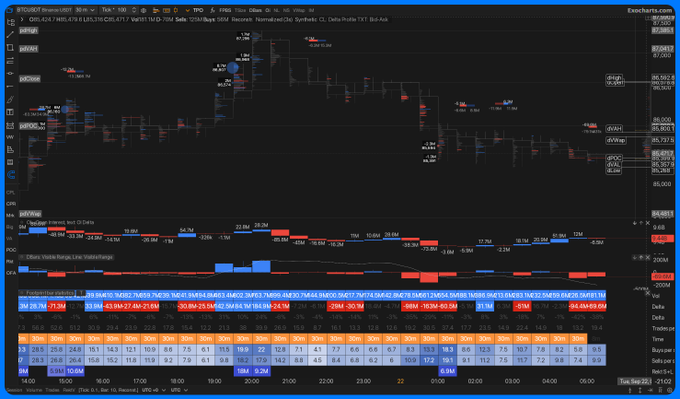
Task: Click the Tue, Sep 22 date marker
Action: [x=634, y=381]
